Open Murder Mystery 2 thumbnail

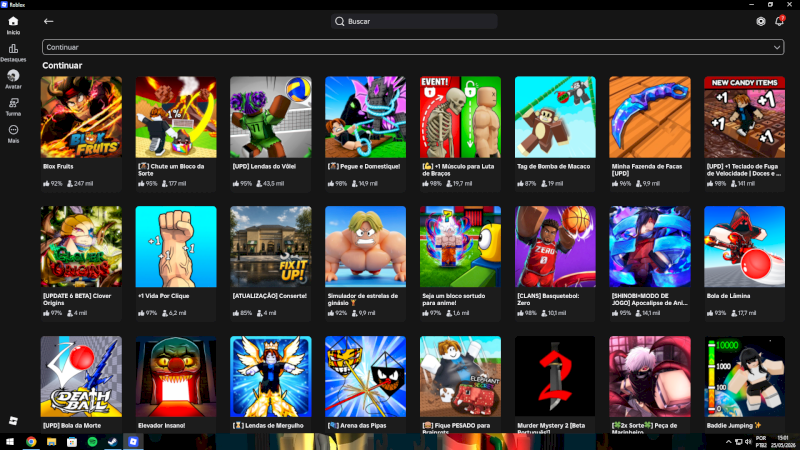555,376
